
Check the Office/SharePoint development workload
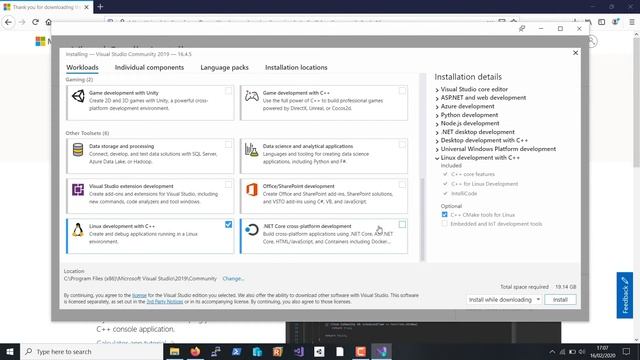click(x=402, y=184)
